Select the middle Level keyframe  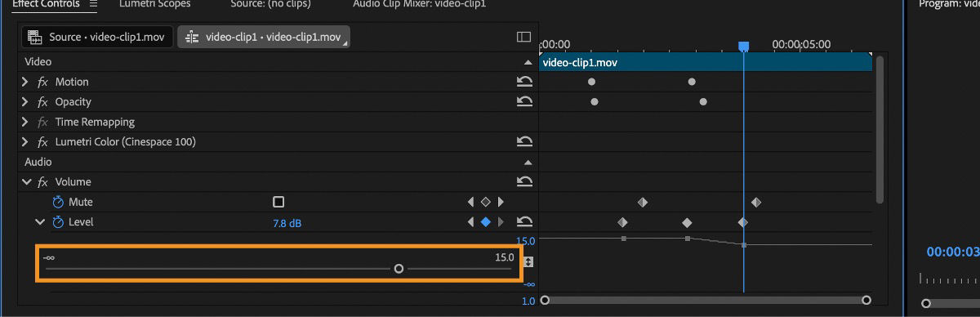tap(687, 222)
